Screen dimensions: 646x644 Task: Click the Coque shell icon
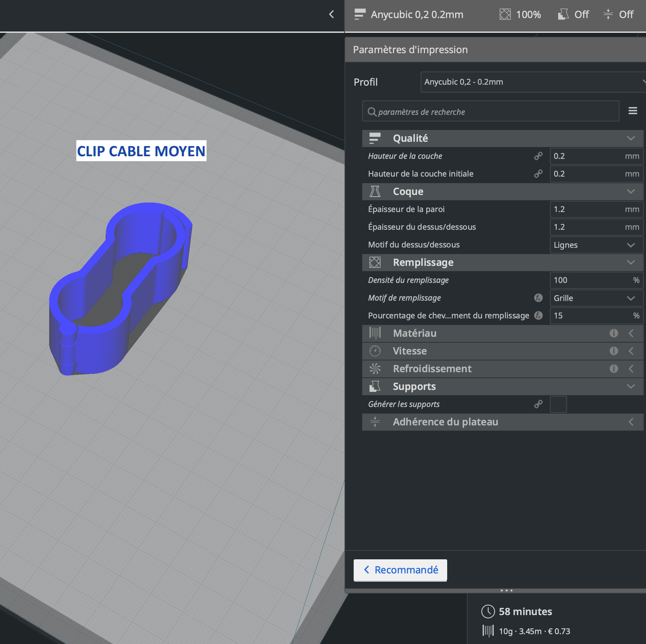(375, 191)
